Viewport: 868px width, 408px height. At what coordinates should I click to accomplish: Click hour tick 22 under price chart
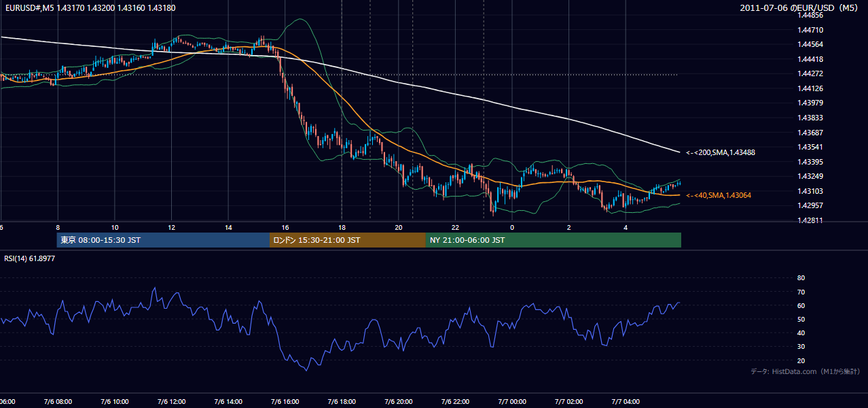455,227
